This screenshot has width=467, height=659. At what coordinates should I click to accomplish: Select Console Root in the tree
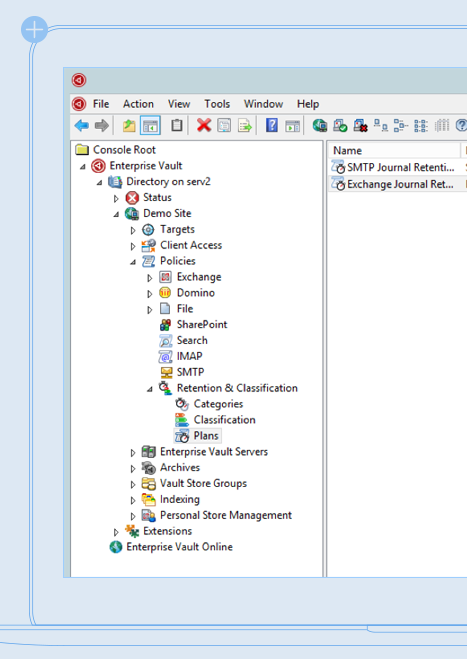124,150
